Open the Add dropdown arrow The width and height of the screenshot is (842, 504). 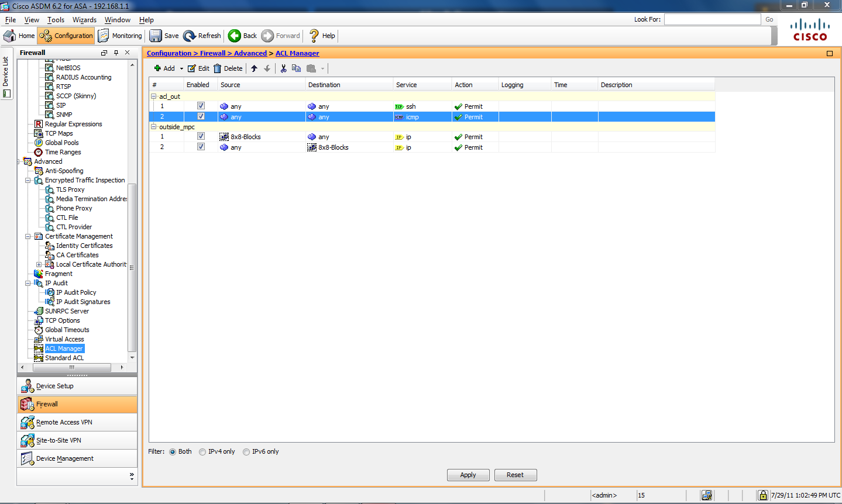click(x=181, y=69)
